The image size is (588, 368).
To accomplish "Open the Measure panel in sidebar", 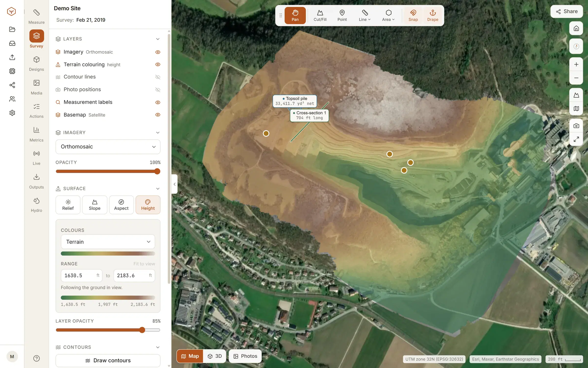I will pyautogui.click(x=37, y=17).
